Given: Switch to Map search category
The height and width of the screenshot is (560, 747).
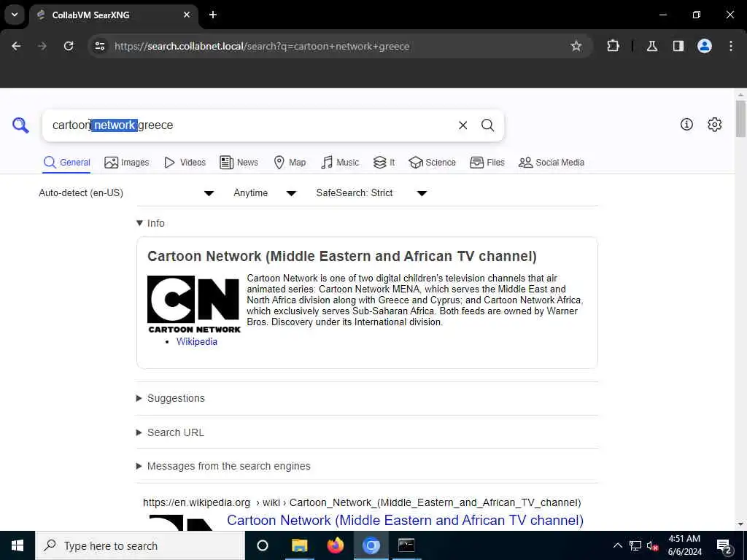Looking at the screenshot, I should [290, 163].
